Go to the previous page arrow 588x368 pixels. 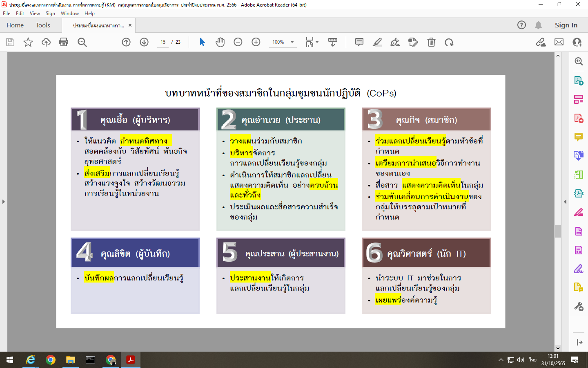126,42
